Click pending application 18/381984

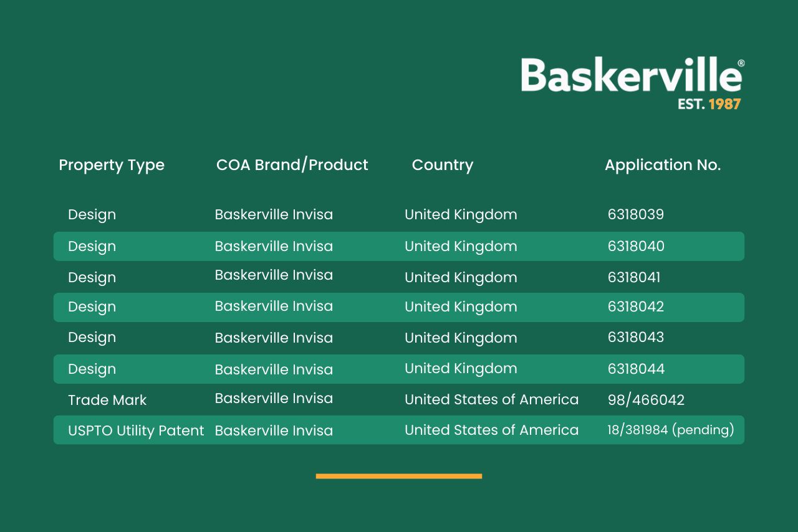point(670,430)
